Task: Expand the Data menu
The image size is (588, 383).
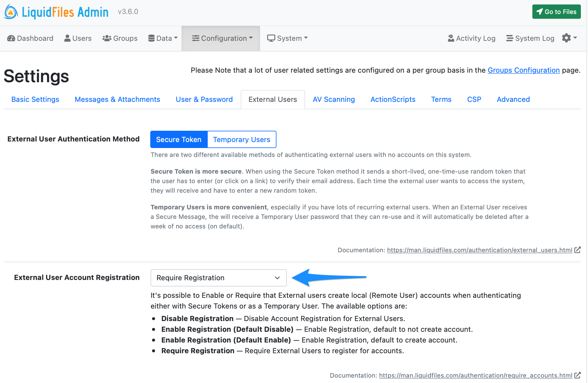Action: pyautogui.click(x=162, y=38)
